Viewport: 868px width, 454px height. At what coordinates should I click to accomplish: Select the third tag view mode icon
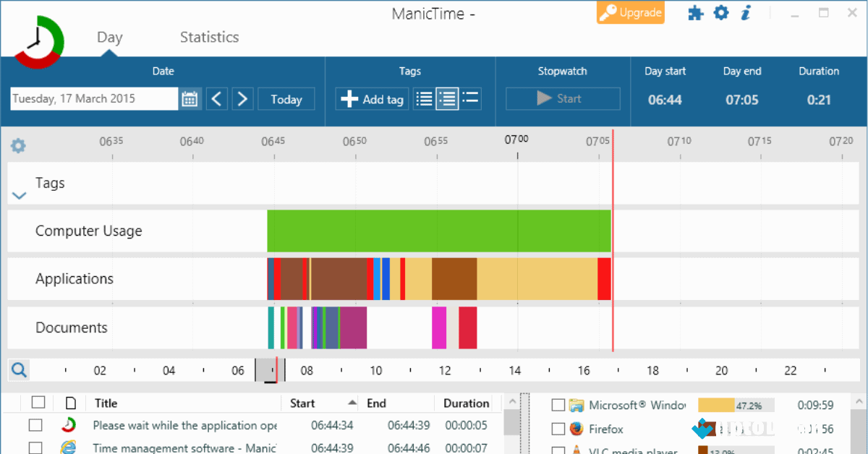click(471, 99)
